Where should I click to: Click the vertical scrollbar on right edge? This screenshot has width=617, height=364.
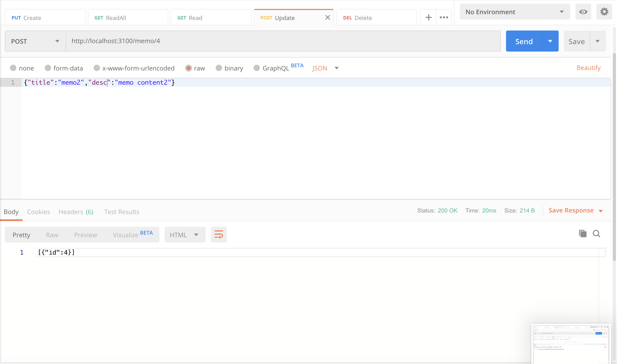point(614,158)
